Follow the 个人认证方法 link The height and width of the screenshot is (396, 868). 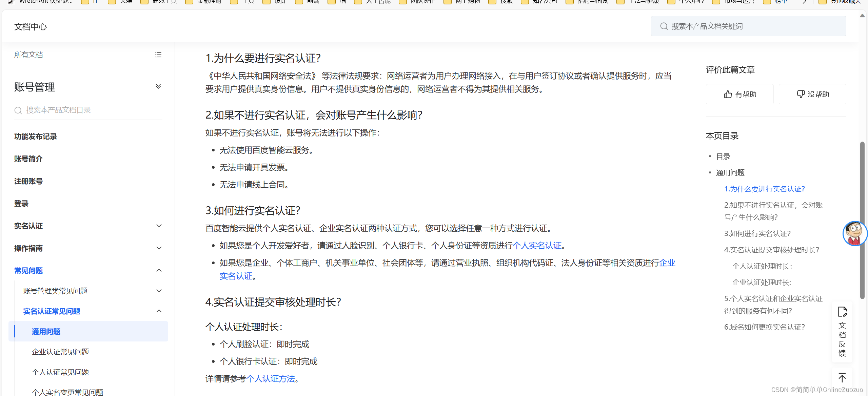point(271,379)
